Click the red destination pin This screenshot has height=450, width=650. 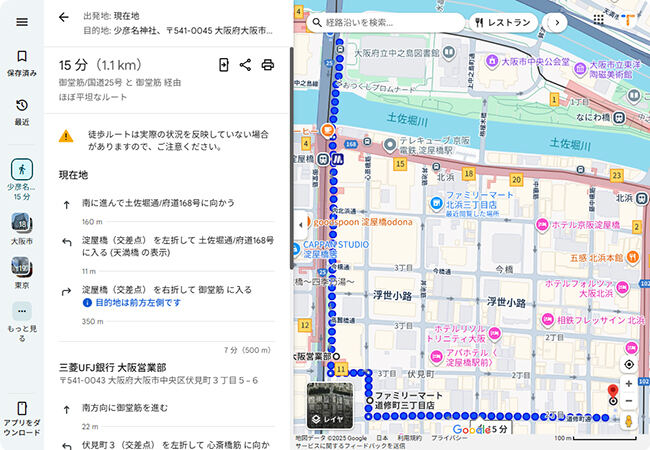(612, 391)
